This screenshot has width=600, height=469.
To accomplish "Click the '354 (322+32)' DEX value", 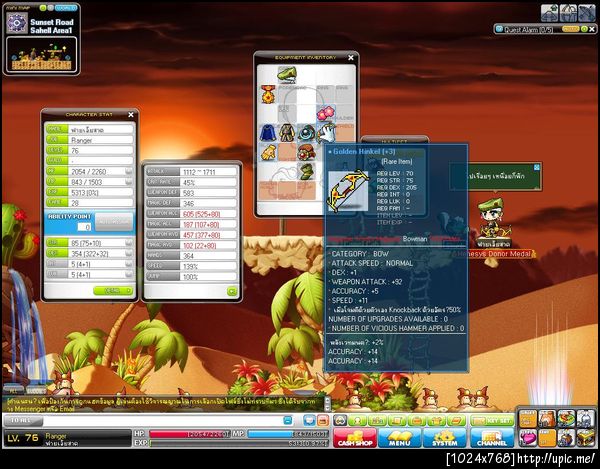I will (x=90, y=254).
